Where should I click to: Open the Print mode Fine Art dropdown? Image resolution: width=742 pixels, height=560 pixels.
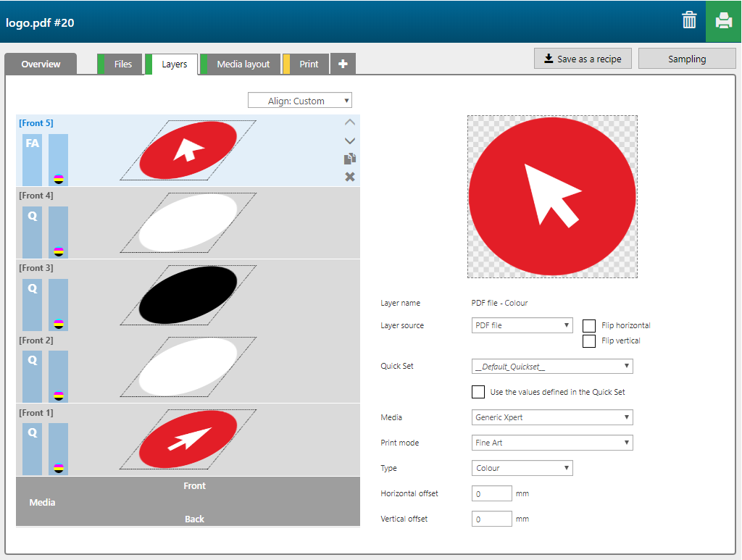[x=552, y=443]
